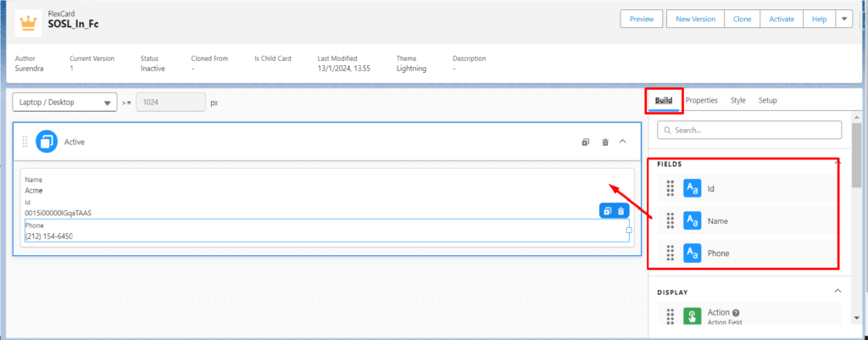Select the Phone field on canvas
Screen dimensions: 868x340
[x=326, y=231]
